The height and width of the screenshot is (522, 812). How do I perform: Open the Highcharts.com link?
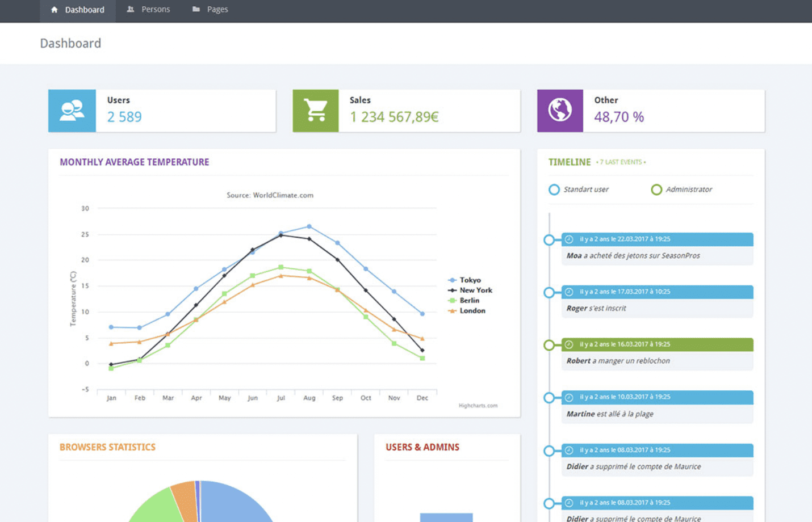(478, 405)
